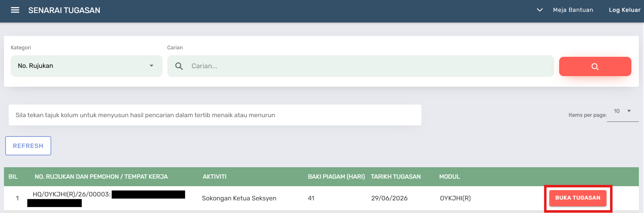Image resolution: width=644 pixels, height=213 pixels.
Task: Expand the header chevron dropdown
Action: coord(540,10)
